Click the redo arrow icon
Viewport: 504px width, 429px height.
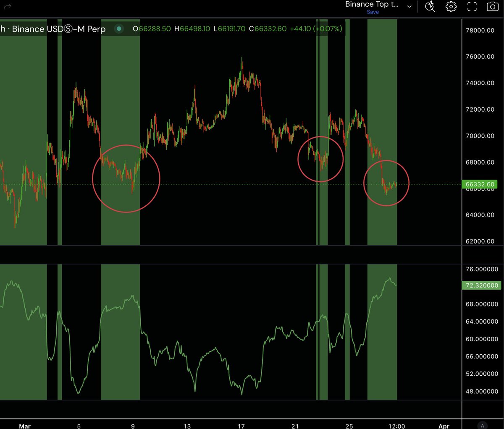tap(7, 6)
